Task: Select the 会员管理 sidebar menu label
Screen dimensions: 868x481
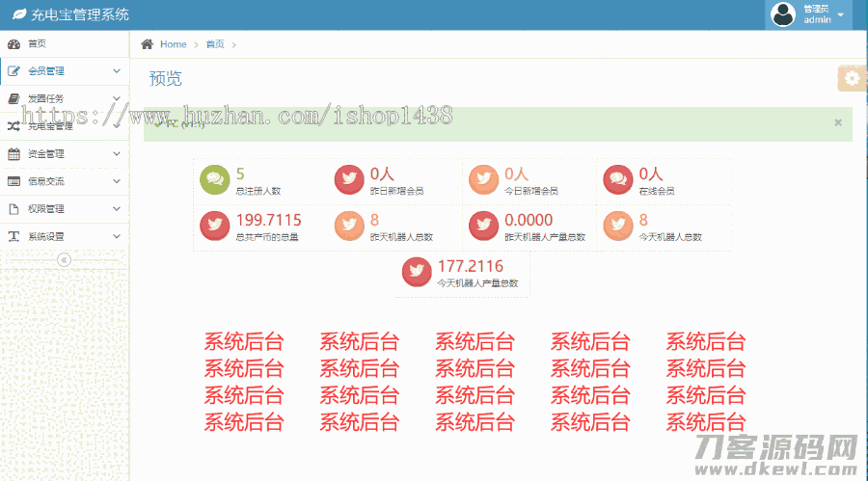Action: tap(46, 71)
